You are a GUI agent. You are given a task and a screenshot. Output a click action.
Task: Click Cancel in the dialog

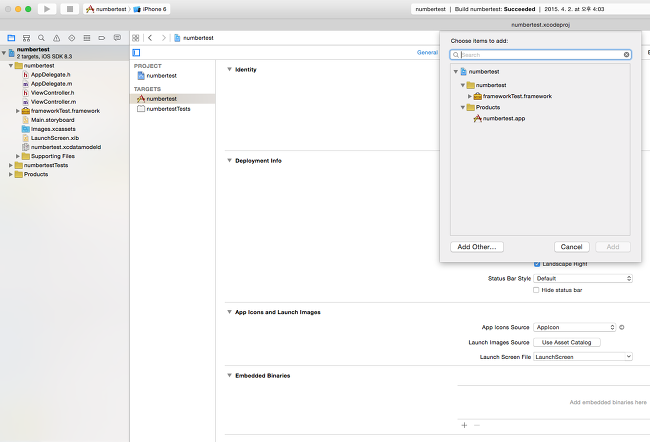pos(572,247)
